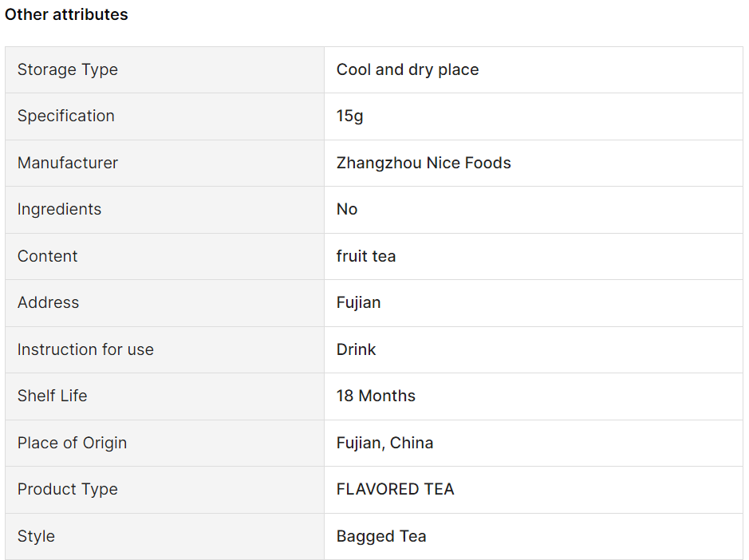Select the Shelf Life label
The image size is (749, 560).
click(53, 396)
